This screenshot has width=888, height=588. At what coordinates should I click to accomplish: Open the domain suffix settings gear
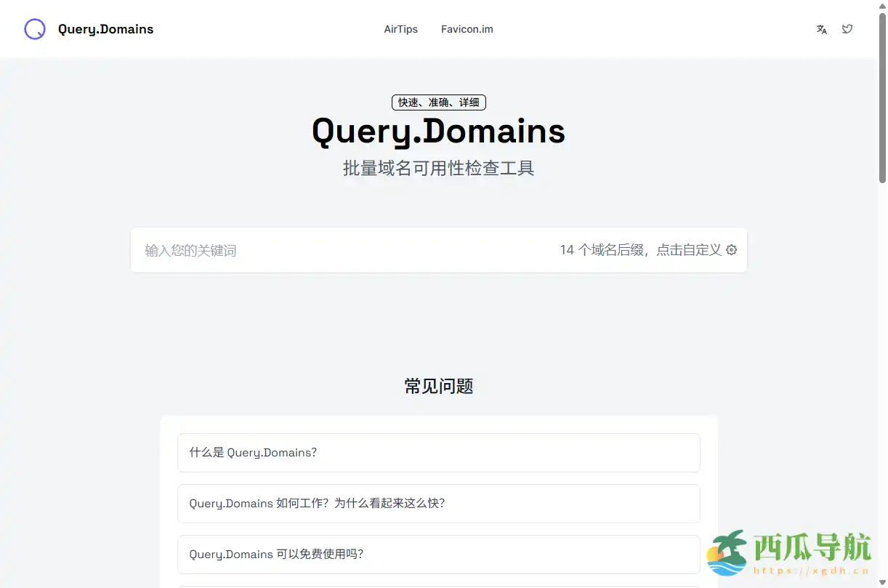coord(731,250)
